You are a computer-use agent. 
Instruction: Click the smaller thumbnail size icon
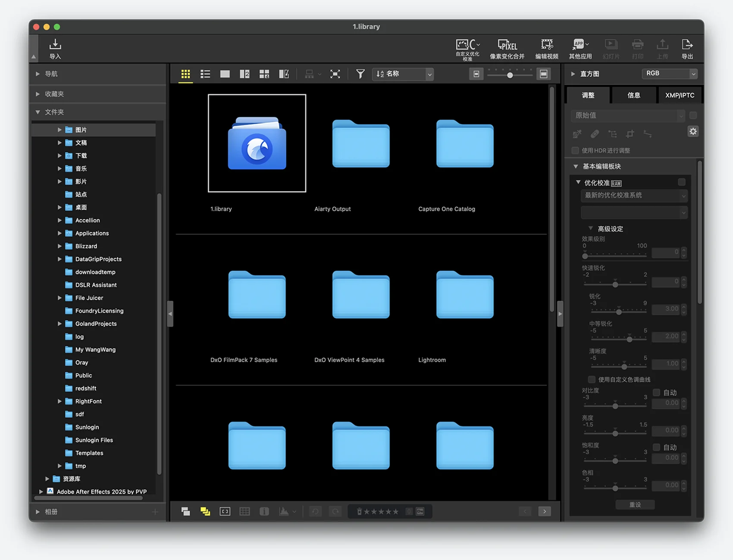pos(476,74)
